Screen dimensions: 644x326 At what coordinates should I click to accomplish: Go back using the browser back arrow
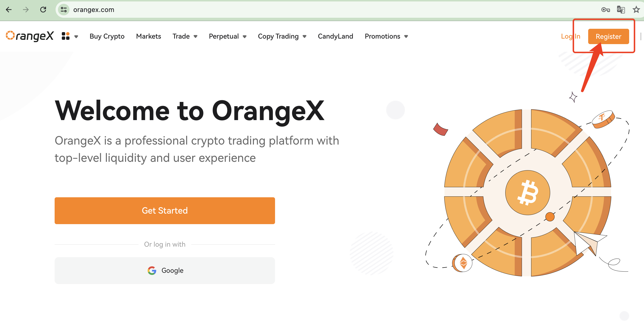(9, 10)
